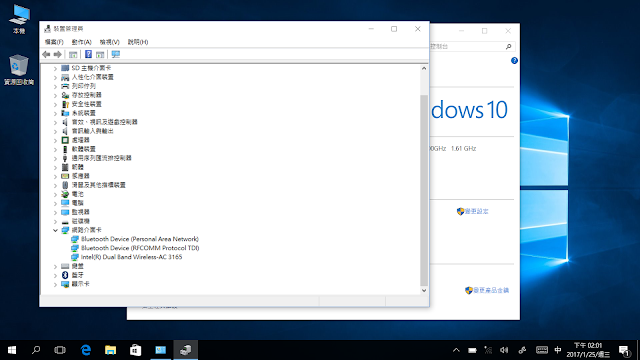
Task: Switch to the control panel taskbar button
Action: 160,350
